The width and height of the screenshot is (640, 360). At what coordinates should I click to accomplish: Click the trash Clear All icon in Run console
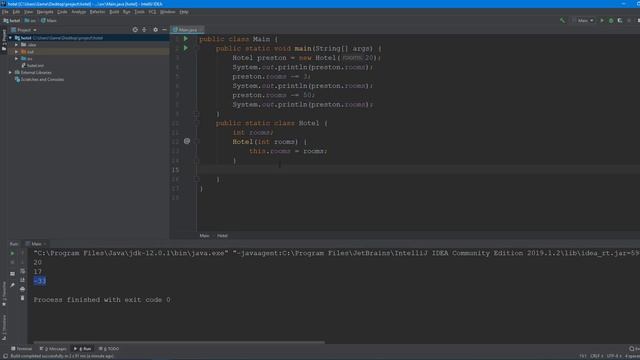click(x=22, y=298)
